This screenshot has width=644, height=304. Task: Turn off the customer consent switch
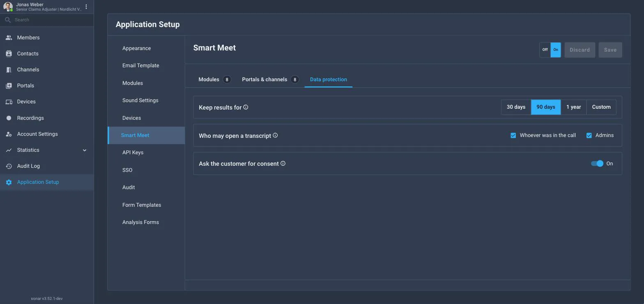[x=597, y=163]
